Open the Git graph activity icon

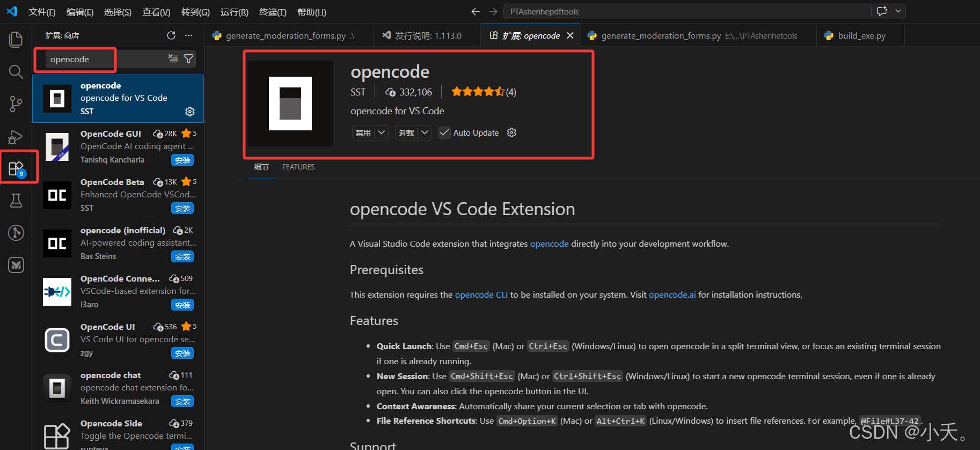coord(16,233)
